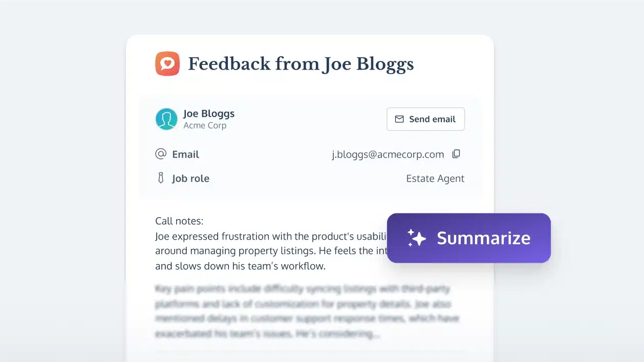This screenshot has width=644, height=362.
Task: Click the @ symbol icon beside Email
Action: tap(161, 154)
